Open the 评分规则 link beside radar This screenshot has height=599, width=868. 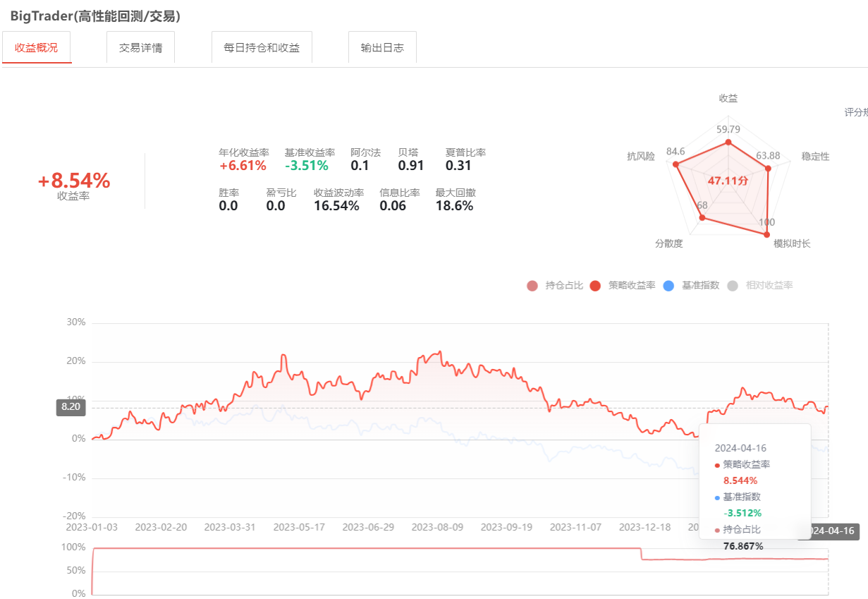click(855, 112)
